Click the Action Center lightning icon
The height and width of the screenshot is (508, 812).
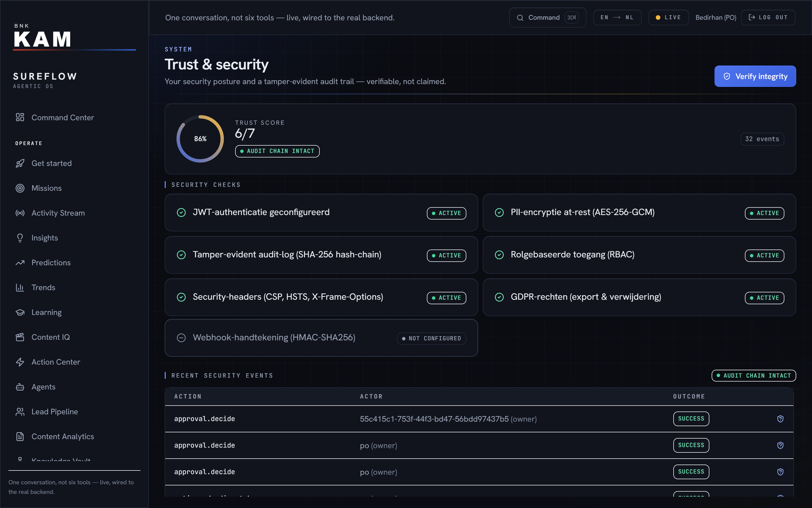(20, 362)
